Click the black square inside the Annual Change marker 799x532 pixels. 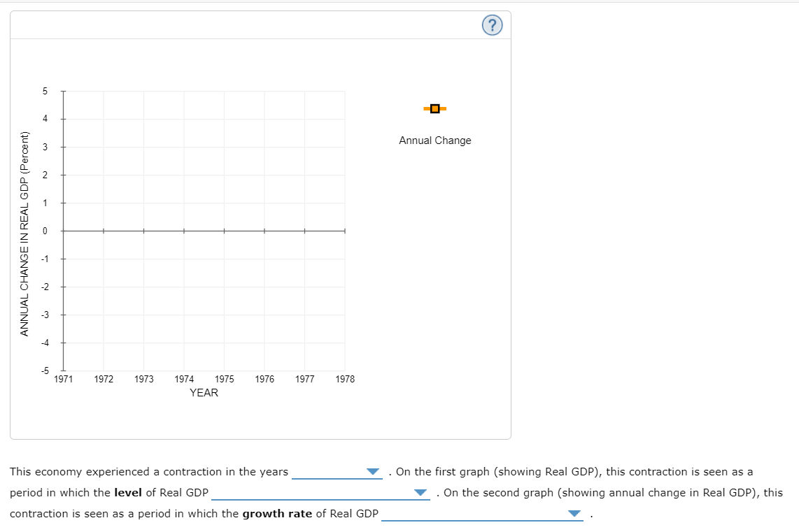434,108
